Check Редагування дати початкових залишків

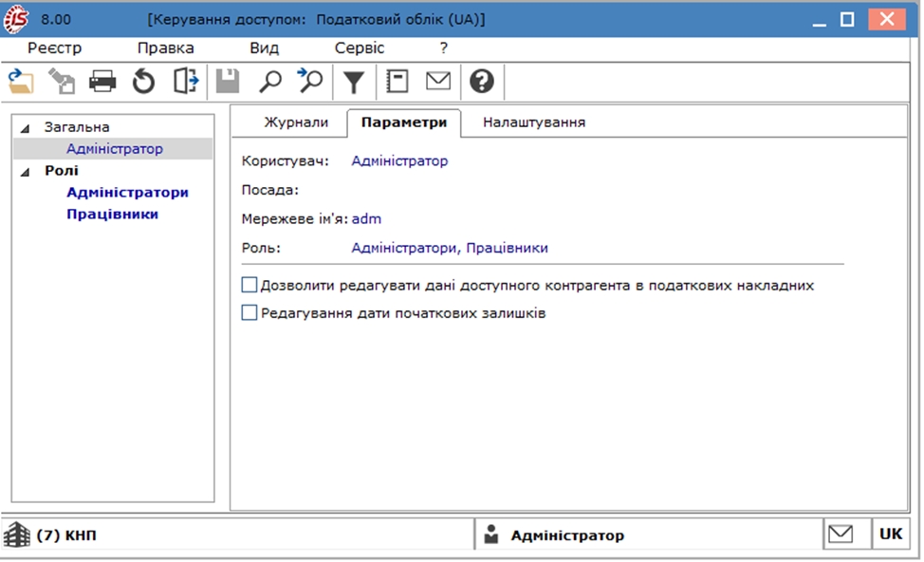[x=249, y=312]
